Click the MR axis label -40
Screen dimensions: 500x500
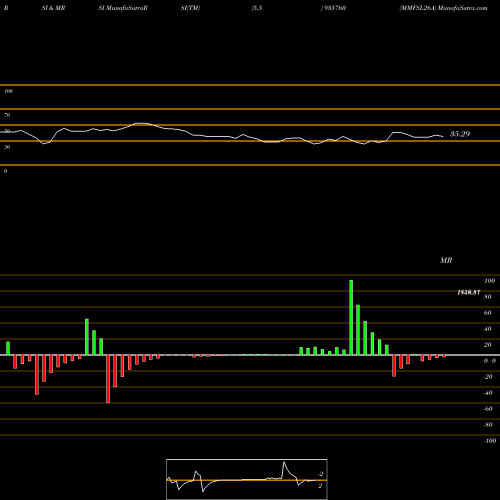(488, 393)
